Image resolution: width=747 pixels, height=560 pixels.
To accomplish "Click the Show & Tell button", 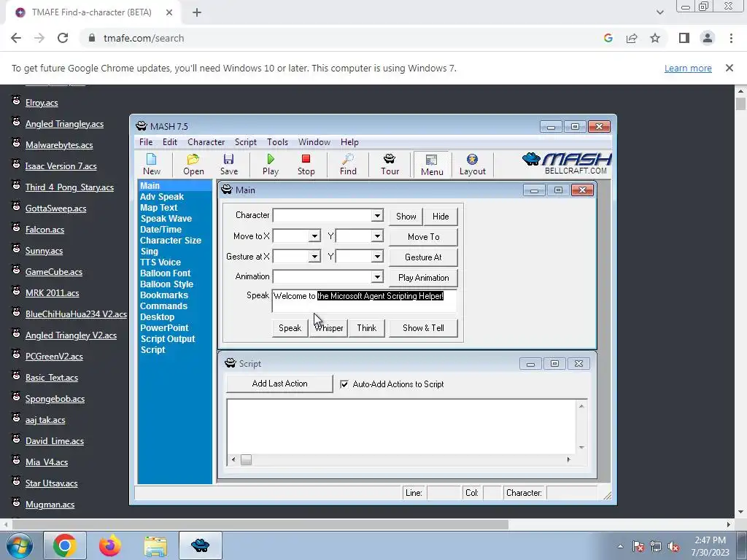I will click(x=423, y=327).
